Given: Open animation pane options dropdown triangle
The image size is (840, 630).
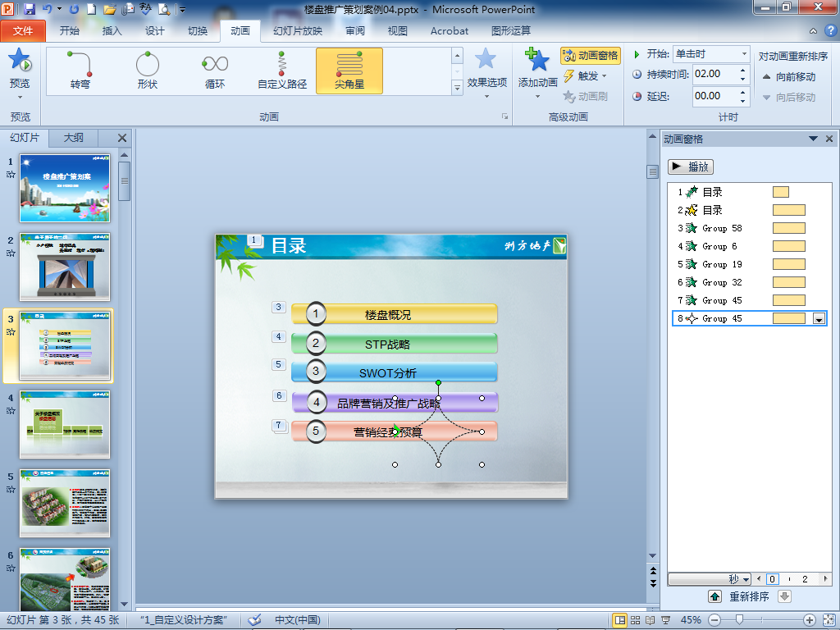Looking at the screenshot, I should click(813, 139).
